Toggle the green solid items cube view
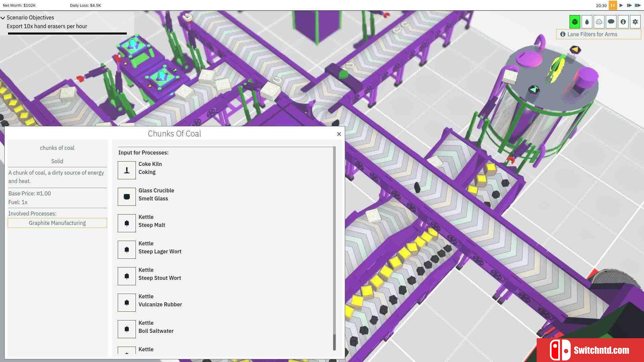The width and height of the screenshot is (644, 362). tap(575, 22)
